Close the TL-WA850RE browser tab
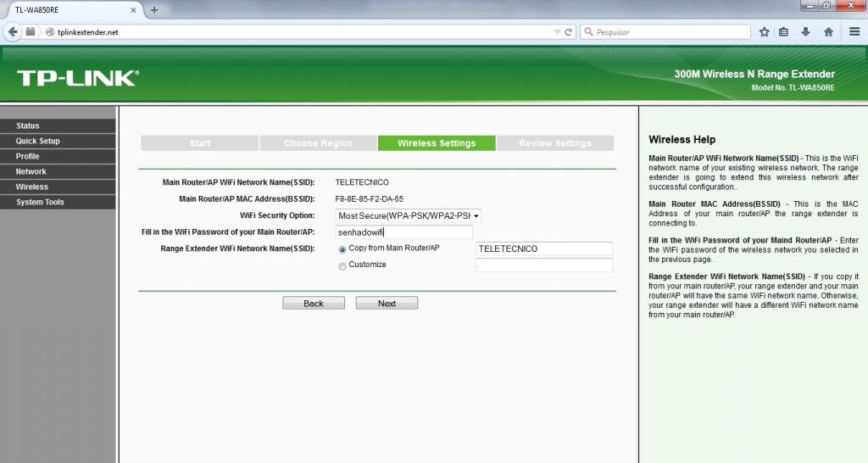 coord(133,10)
